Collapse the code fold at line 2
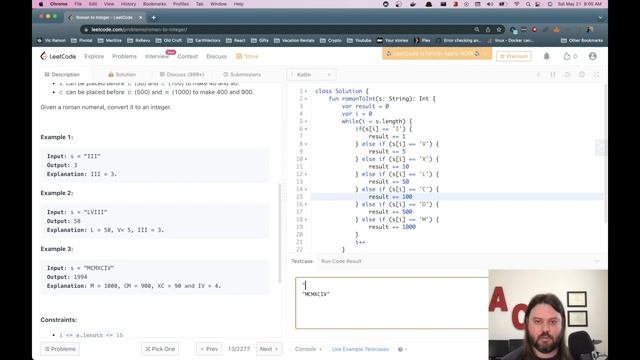Screen dimensions: 640x360 tap(306, 99)
